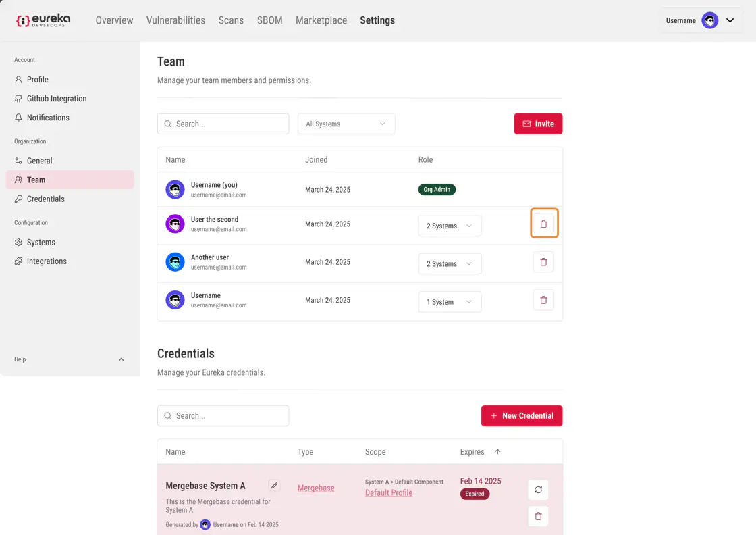Create a New Credential

[x=521, y=416]
